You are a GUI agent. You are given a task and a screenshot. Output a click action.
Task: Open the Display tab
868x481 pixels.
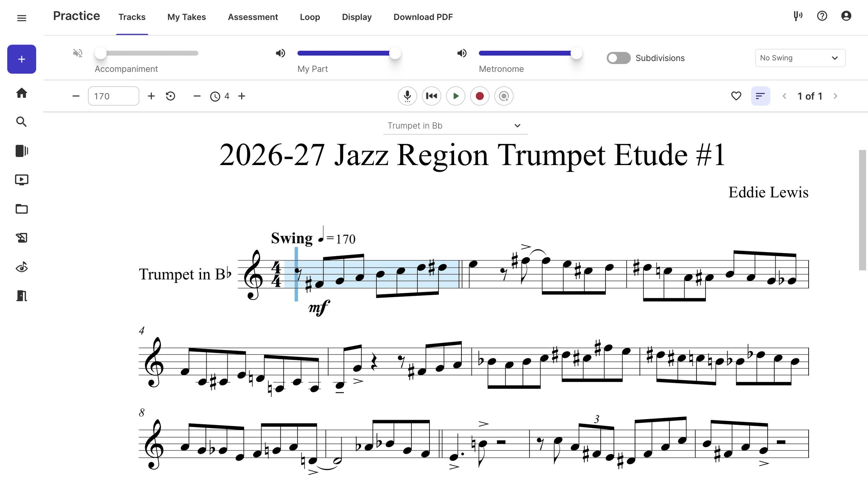coord(357,17)
